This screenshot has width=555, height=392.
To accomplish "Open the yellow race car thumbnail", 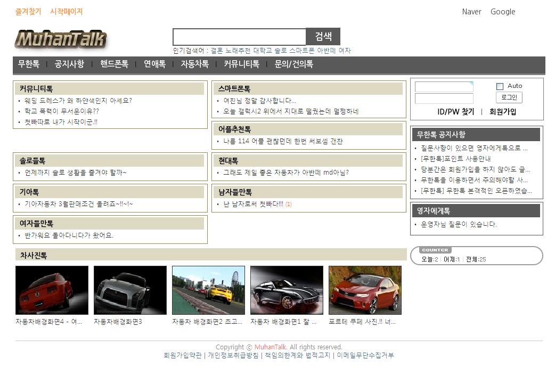I will coord(208,290).
